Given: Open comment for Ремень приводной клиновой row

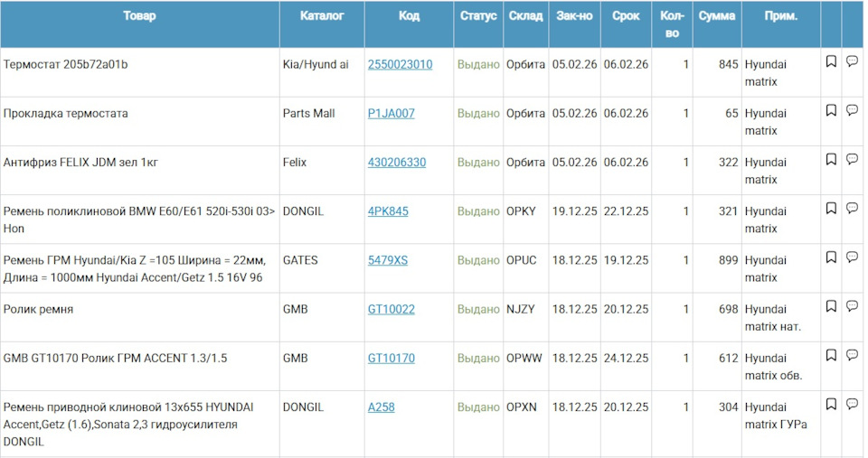Looking at the screenshot, I should [x=852, y=403].
